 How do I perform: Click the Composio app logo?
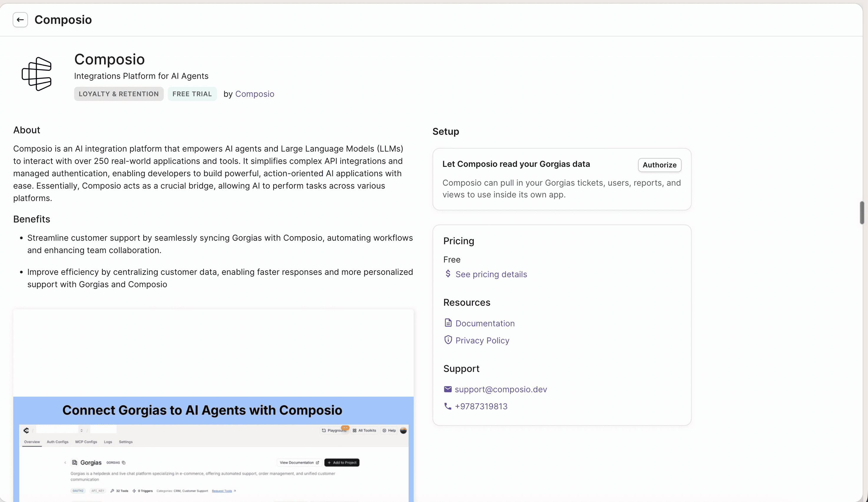[x=37, y=74]
